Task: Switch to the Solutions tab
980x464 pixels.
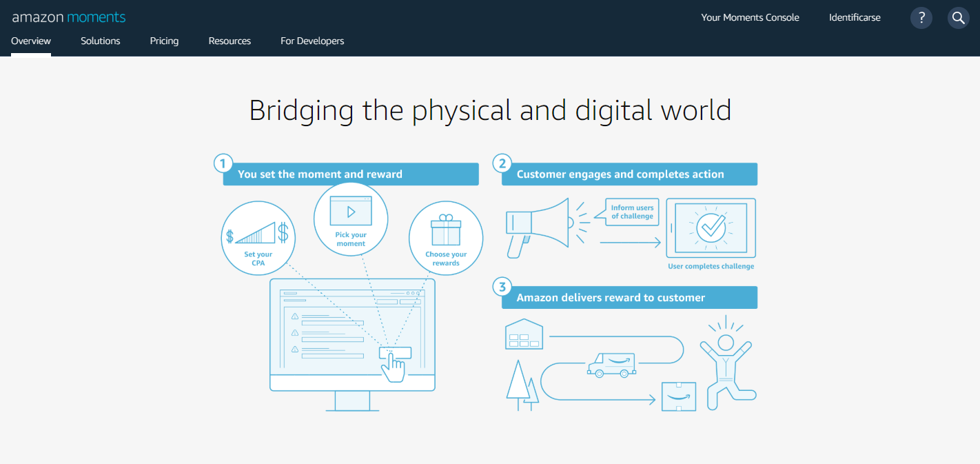Action: (101, 41)
